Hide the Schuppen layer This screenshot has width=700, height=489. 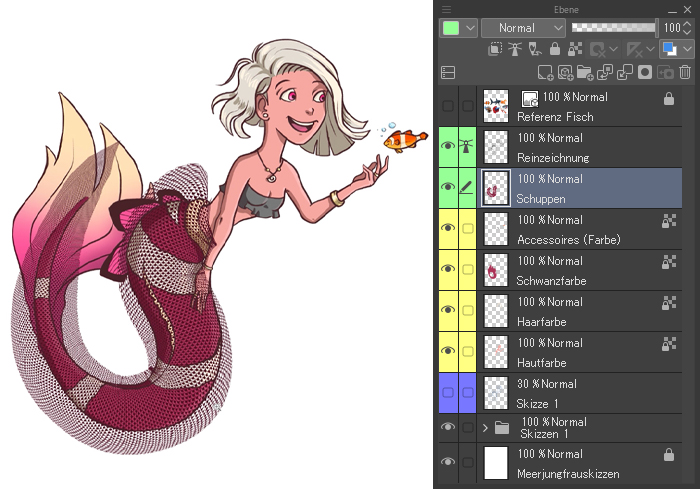point(448,187)
